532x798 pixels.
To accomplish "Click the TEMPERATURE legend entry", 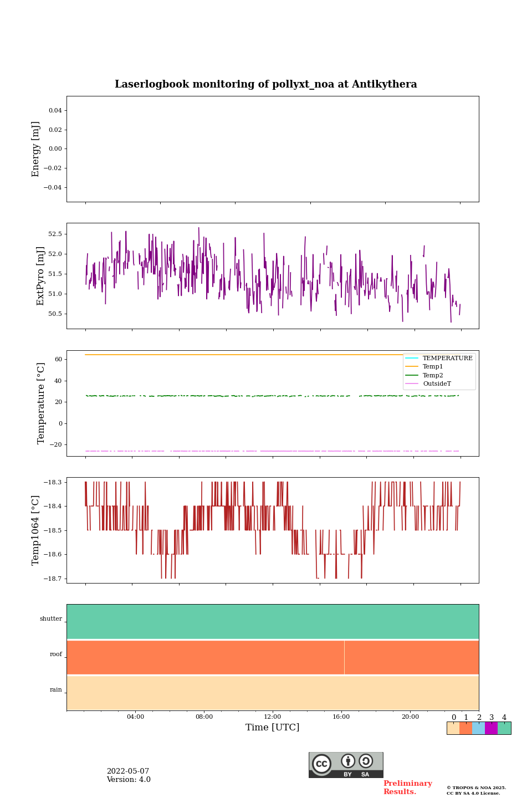I will click(x=439, y=358).
